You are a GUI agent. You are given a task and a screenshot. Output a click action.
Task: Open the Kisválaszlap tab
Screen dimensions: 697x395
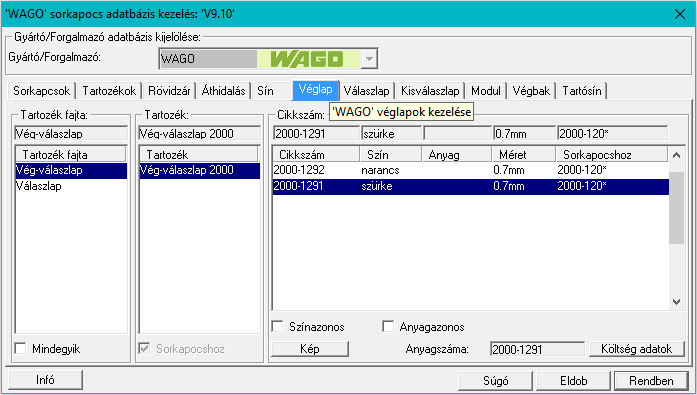coord(430,91)
